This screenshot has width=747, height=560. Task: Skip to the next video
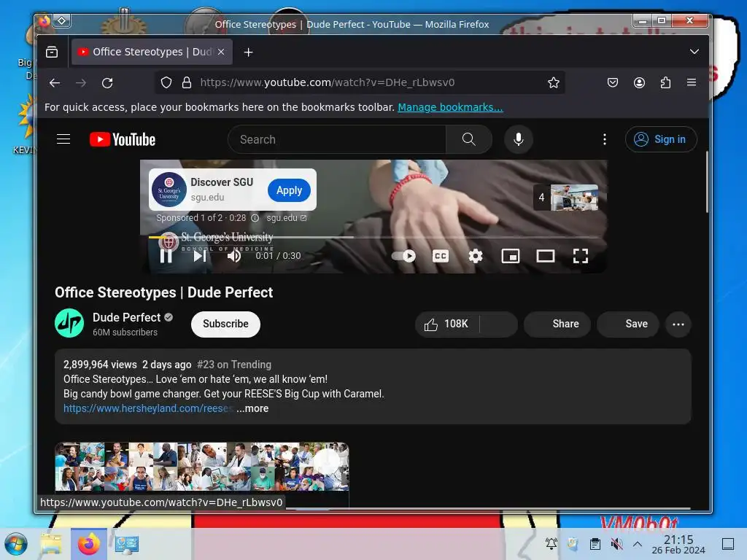200,256
